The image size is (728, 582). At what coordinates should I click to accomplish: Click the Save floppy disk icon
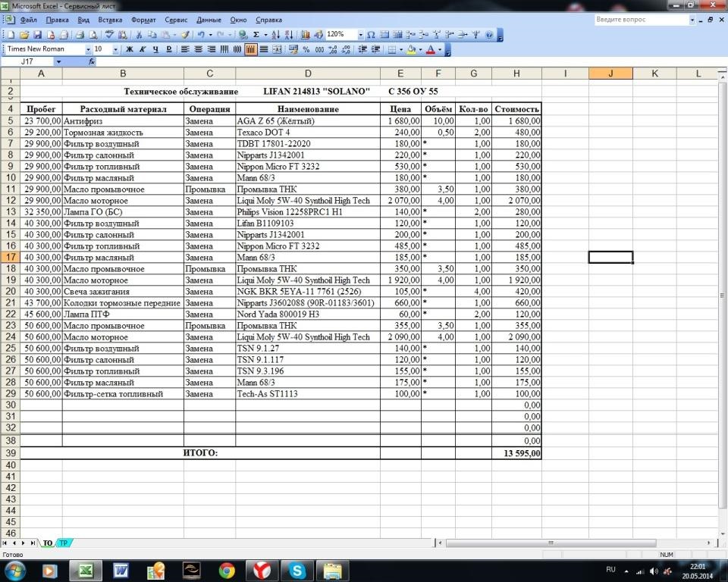[x=37, y=35]
